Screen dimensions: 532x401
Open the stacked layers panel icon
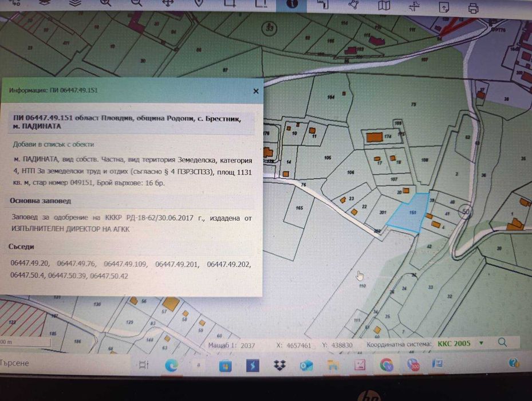75,3
